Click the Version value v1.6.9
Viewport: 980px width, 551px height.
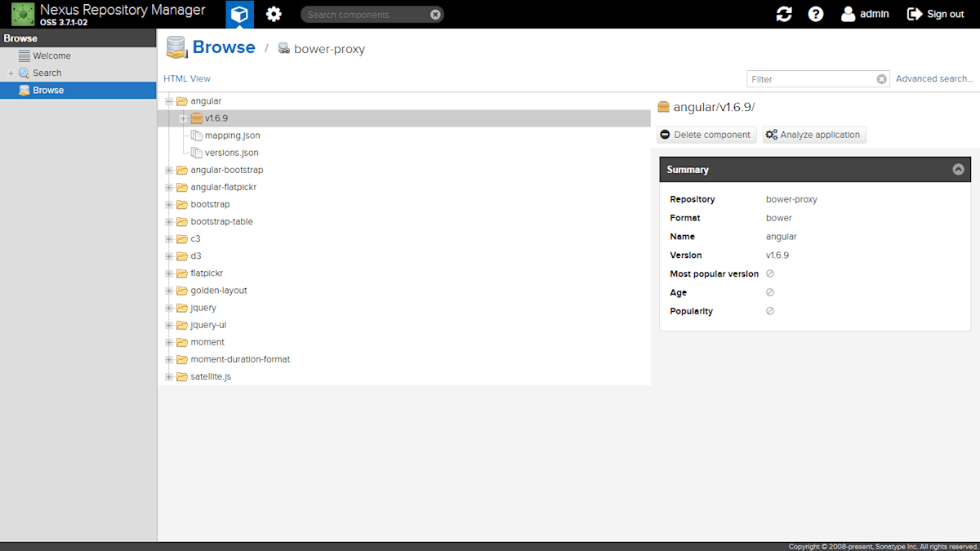pos(777,256)
